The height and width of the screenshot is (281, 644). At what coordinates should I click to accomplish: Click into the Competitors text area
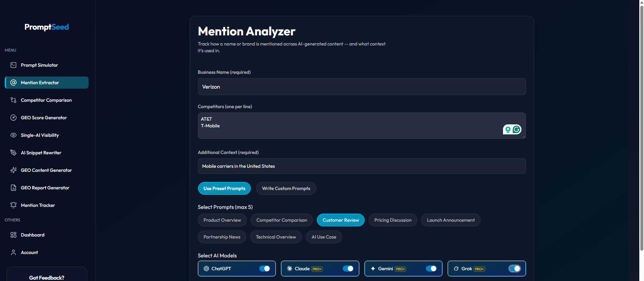point(362,126)
